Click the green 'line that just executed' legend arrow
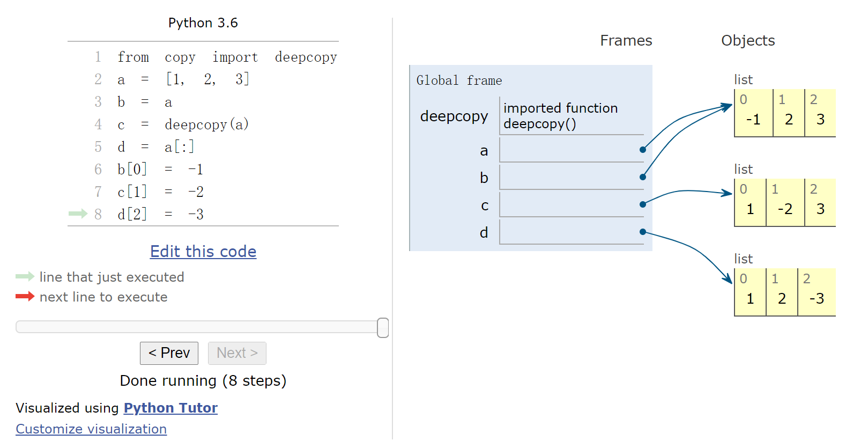The width and height of the screenshot is (868, 448). [25, 277]
